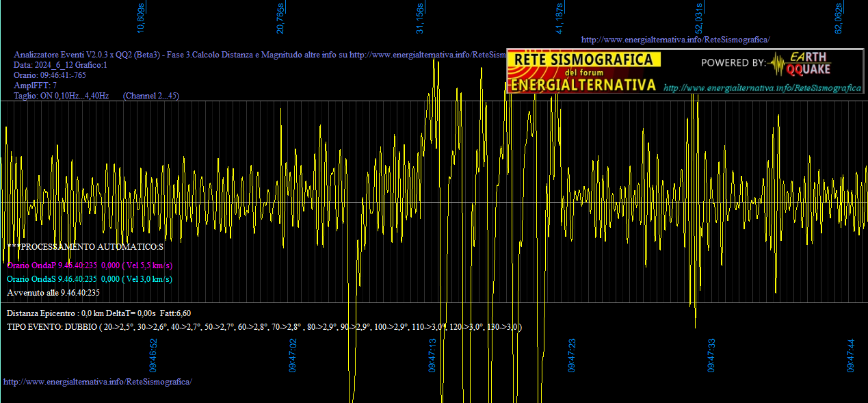Click the 09:47:23 clock time label

572,354
